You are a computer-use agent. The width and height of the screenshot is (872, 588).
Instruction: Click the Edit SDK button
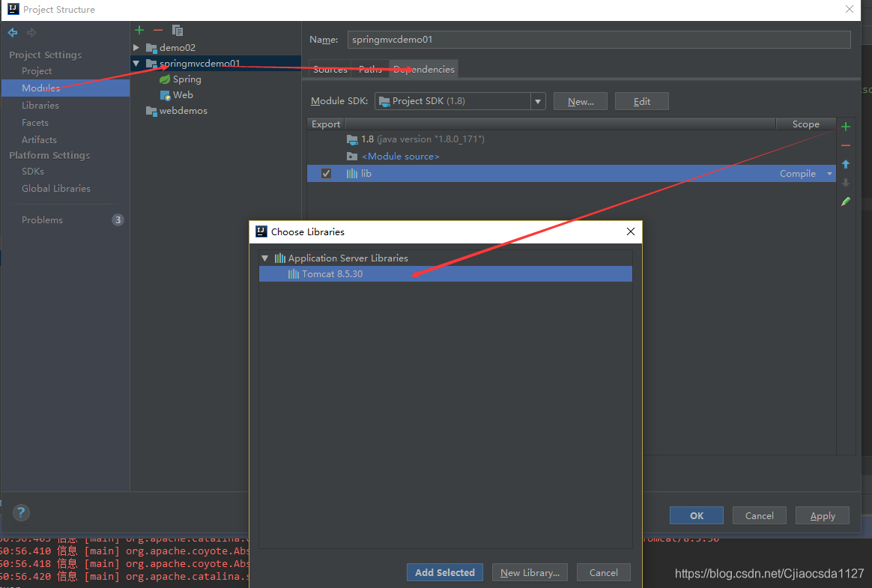pyautogui.click(x=642, y=101)
